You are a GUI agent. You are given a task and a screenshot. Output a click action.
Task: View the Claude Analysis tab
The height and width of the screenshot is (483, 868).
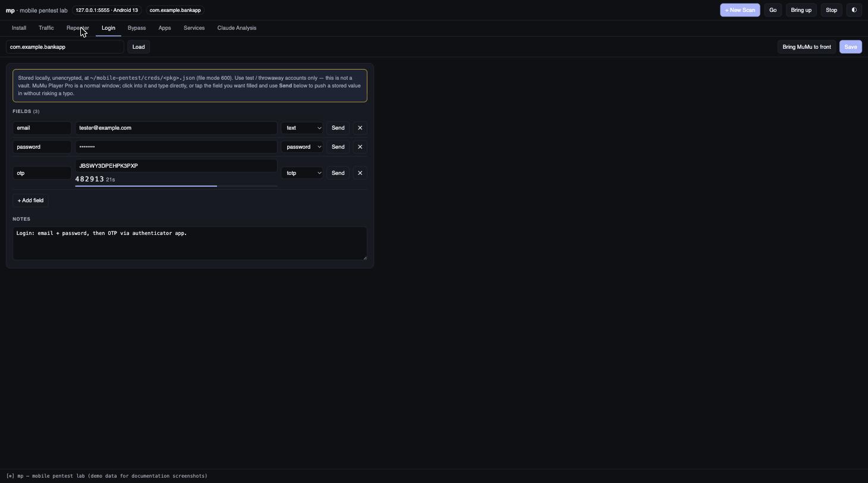coord(237,28)
